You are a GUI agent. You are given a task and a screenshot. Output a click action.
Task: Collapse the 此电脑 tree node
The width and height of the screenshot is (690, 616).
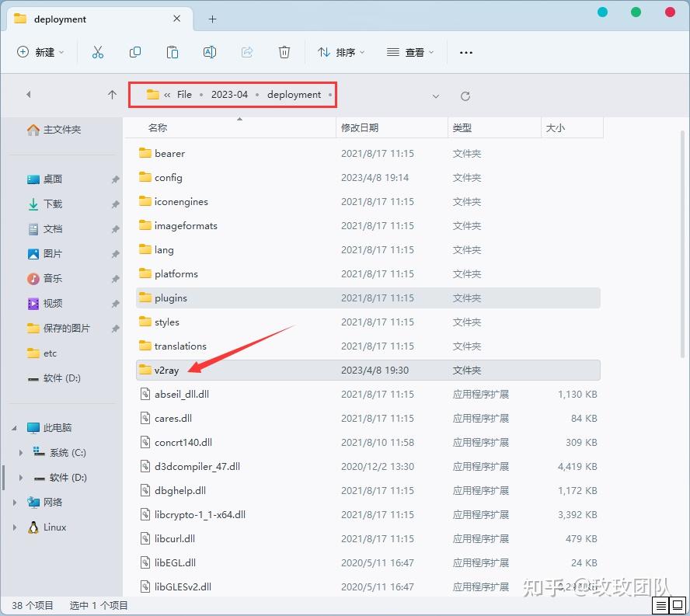point(15,428)
